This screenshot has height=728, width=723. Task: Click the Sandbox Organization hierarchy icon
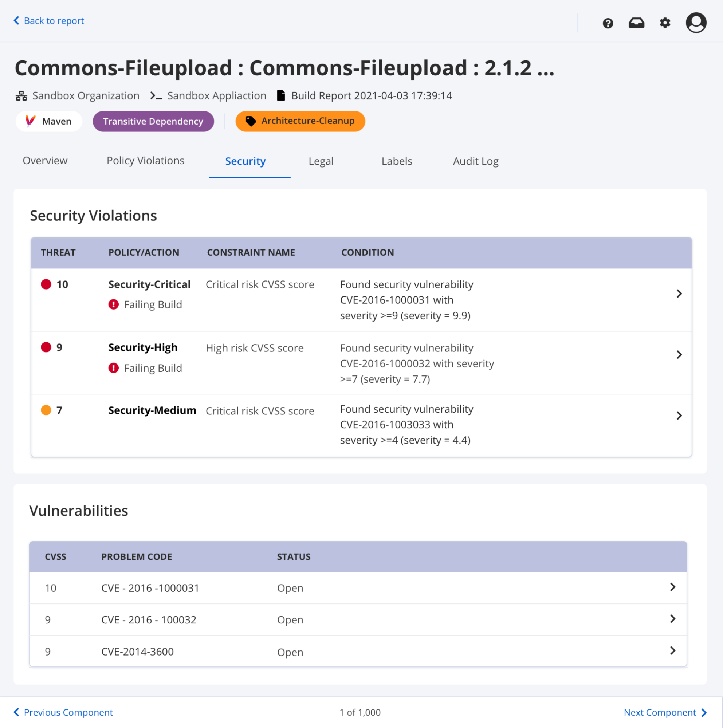[x=21, y=96]
